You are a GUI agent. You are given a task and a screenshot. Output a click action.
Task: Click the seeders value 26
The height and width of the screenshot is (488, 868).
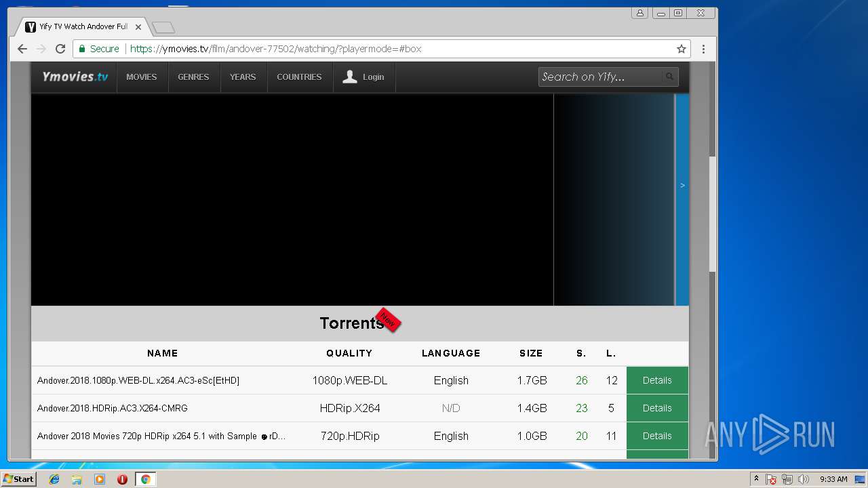click(582, 380)
